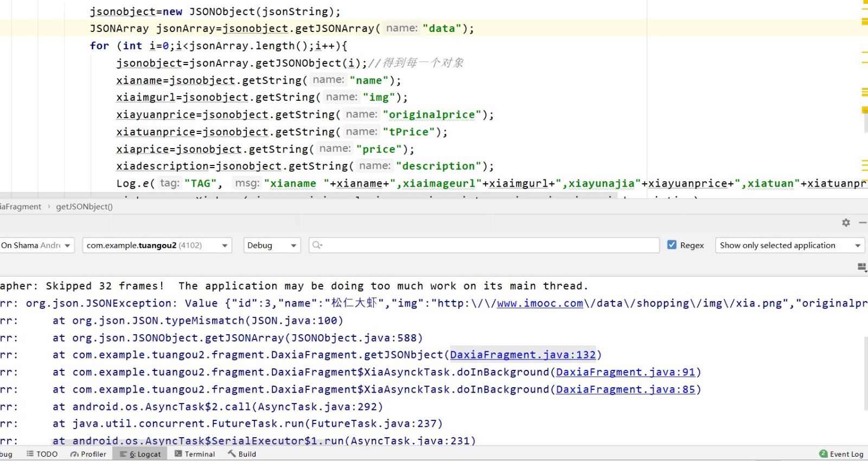Click the www.imooc.com link in log
The image size is (868, 461).
point(540,303)
